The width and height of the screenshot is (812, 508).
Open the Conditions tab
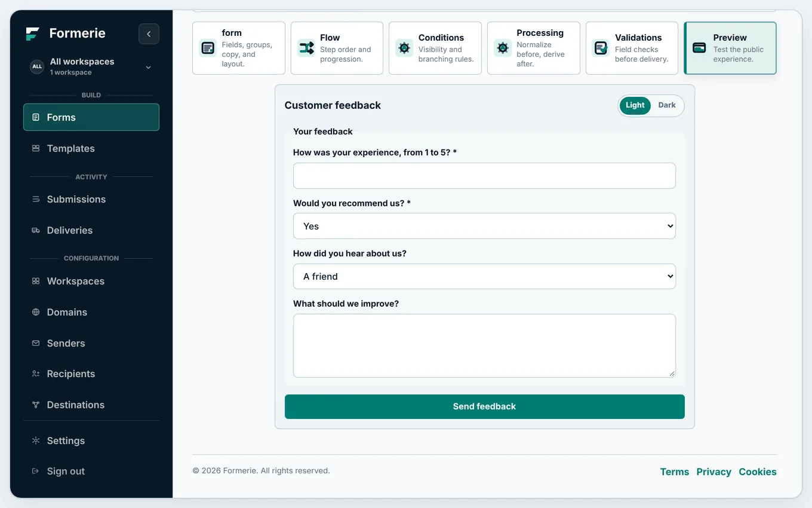coord(435,48)
